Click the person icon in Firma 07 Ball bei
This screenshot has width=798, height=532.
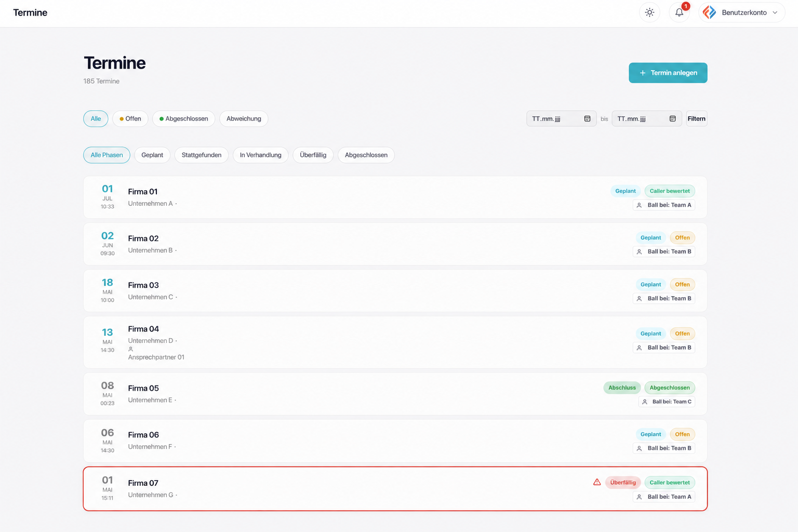(640, 497)
